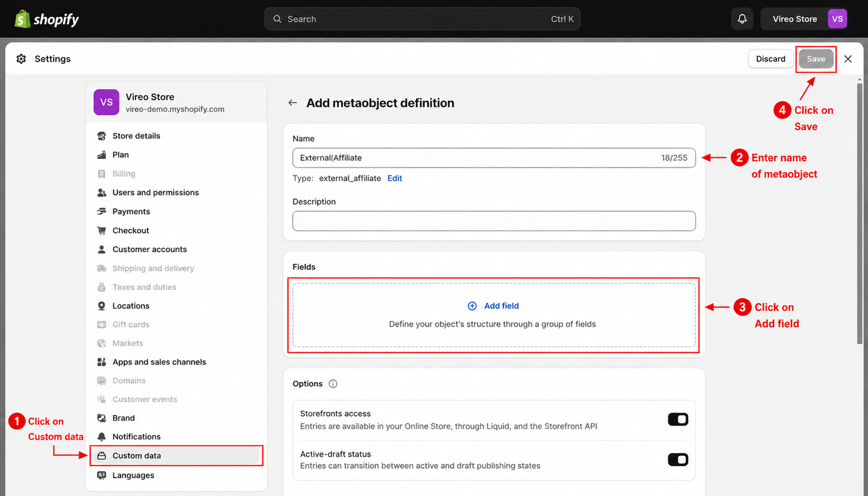
Task: Click the Billing receipt icon
Action: tap(101, 174)
